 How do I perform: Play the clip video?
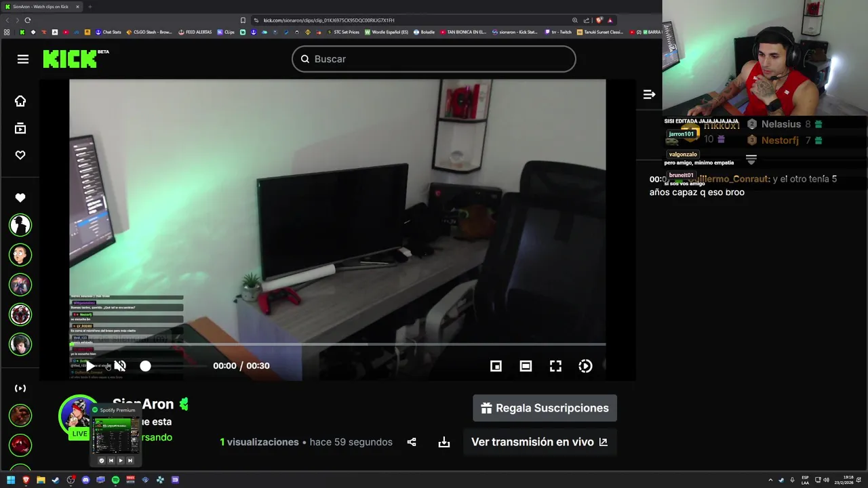90,366
